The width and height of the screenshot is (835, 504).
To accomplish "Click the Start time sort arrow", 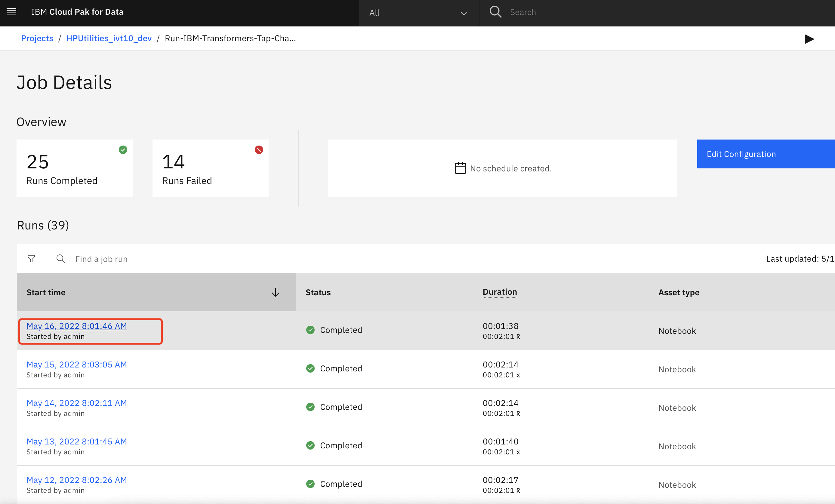I will click(x=276, y=292).
